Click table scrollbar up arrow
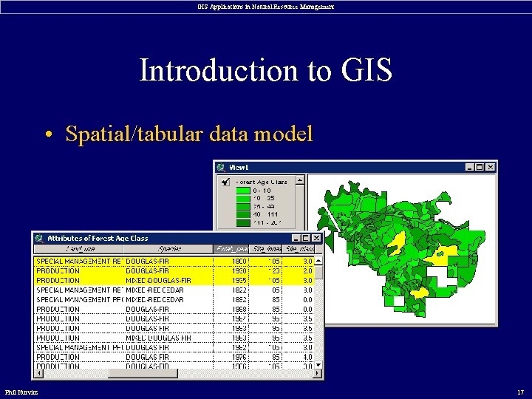 [318, 261]
